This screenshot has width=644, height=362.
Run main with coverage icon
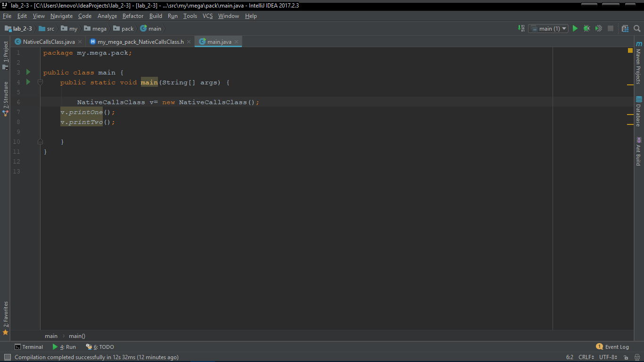(x=599, y=28)
